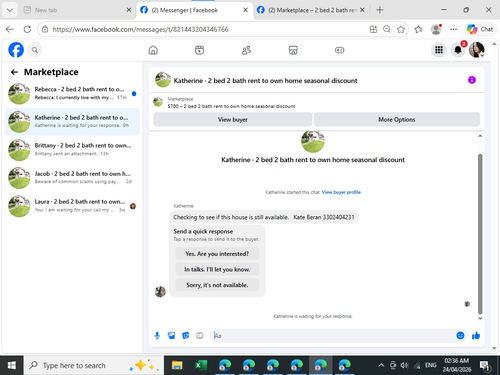Click Katherine's listing thumbnail in chat

(313, 141)
